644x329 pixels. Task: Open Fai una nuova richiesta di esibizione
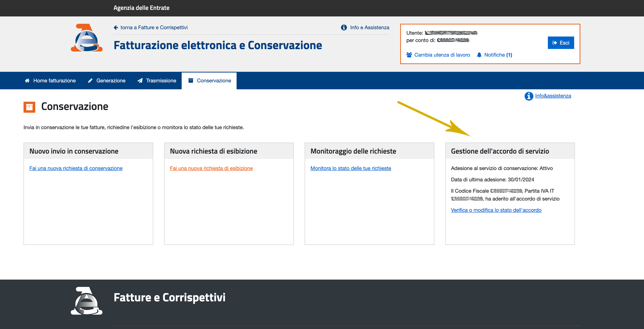[211, 168]
